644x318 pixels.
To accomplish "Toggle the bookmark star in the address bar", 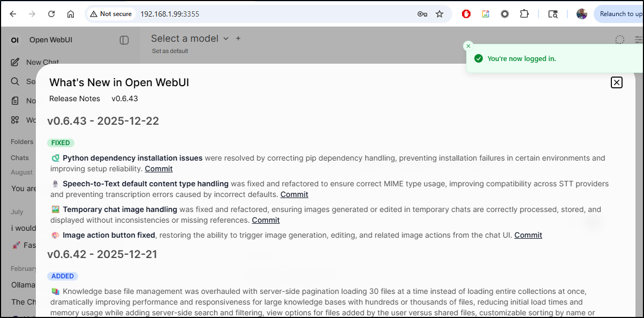I will click(x=439, y=14).
